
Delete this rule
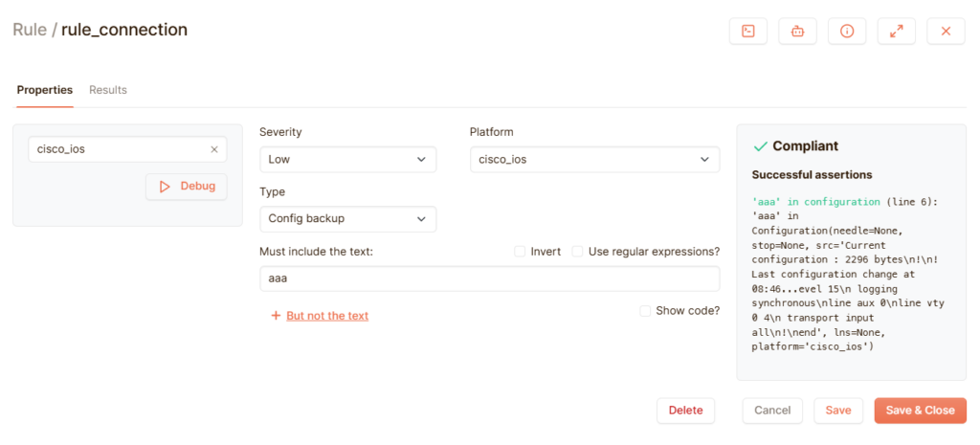[x=685, y=411]
